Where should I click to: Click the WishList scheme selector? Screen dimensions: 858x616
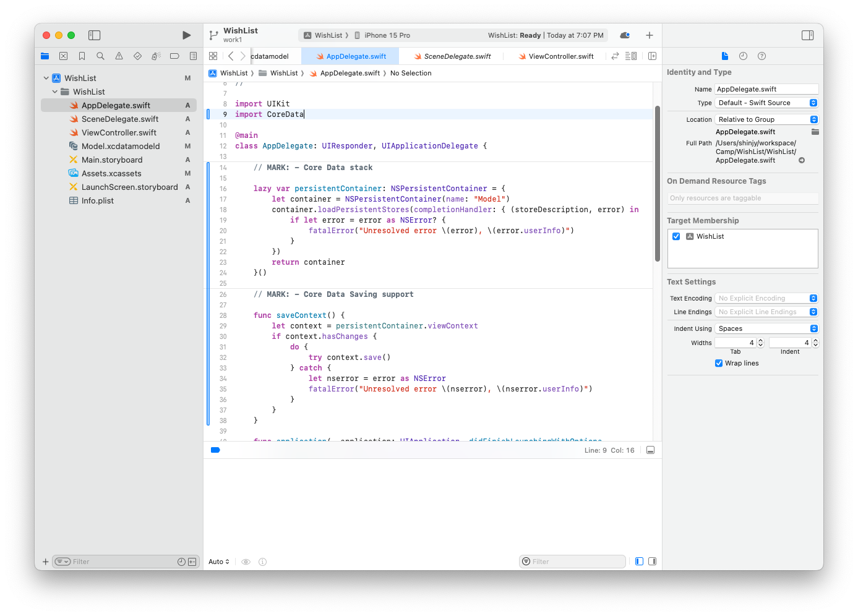click(x=323, y=35)
